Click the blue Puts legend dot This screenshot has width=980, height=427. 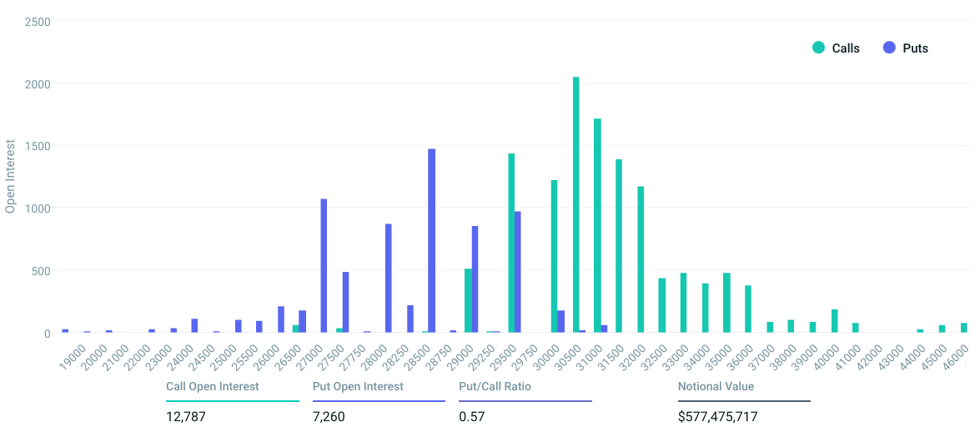(x=889, y=48)
